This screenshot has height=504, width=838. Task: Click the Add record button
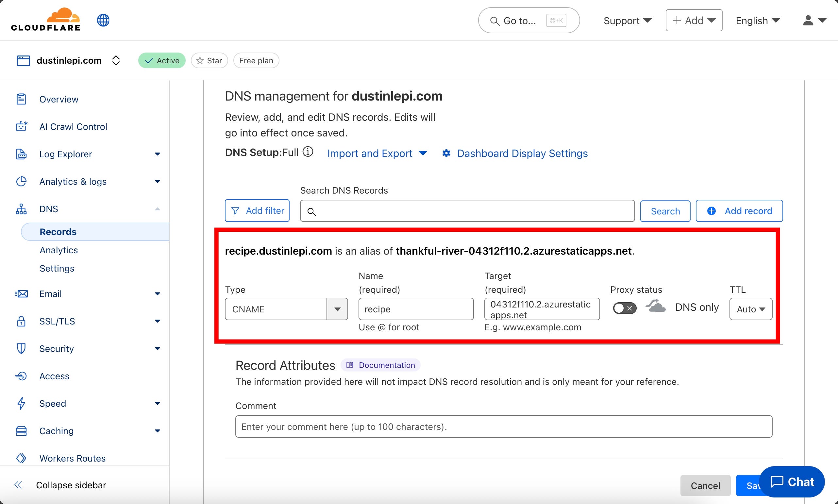(739, 211)
